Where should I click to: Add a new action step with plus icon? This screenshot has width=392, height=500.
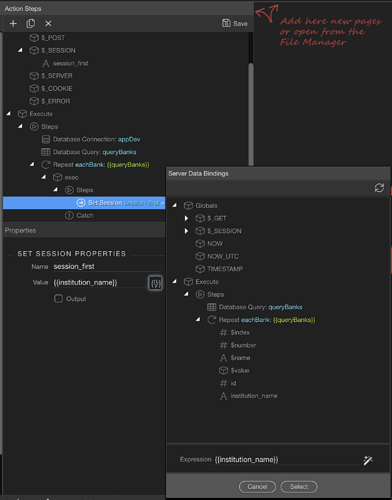pos(13,23)
